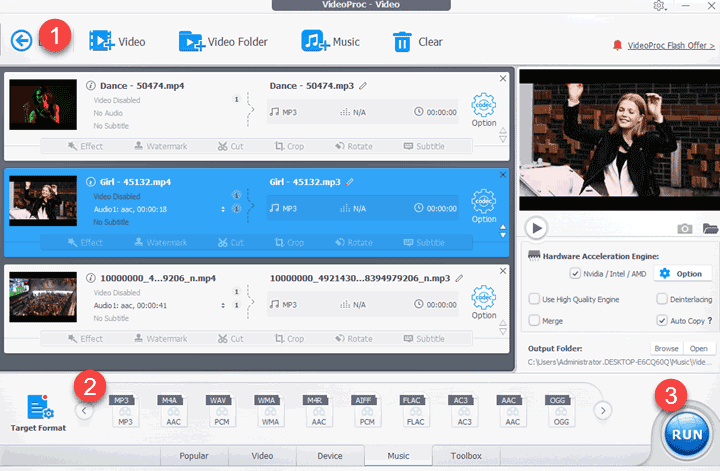
Task: Open Crop tool for Dance - 50474.mp4
Action: (289, 146)
